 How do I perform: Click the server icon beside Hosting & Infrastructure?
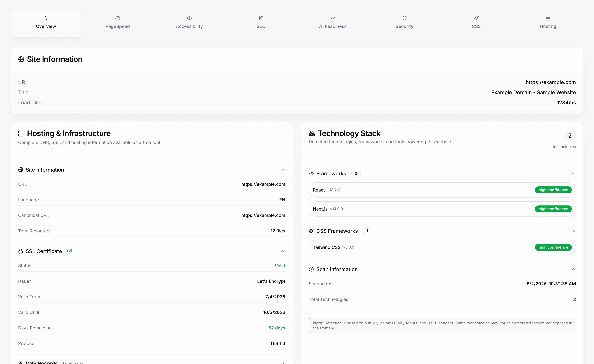click(x=21, y=133)
